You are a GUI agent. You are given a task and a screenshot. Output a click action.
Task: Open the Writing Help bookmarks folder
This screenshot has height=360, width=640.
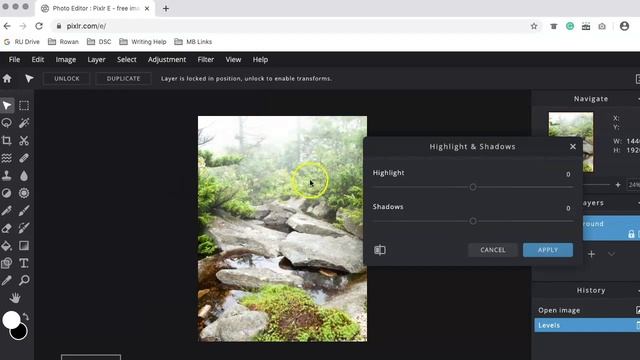pyautogui.click(x=143, y=42)
